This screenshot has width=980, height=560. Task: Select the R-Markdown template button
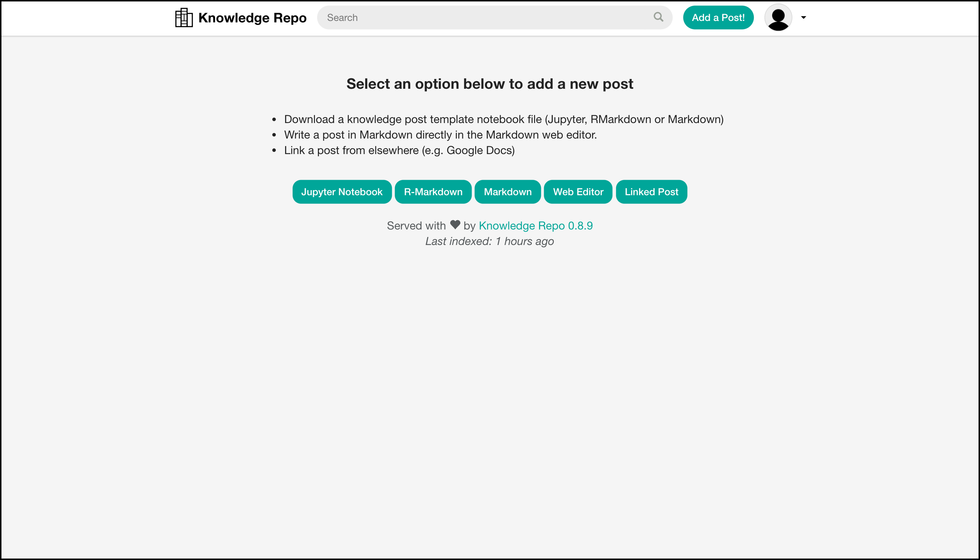pos(433,192)
